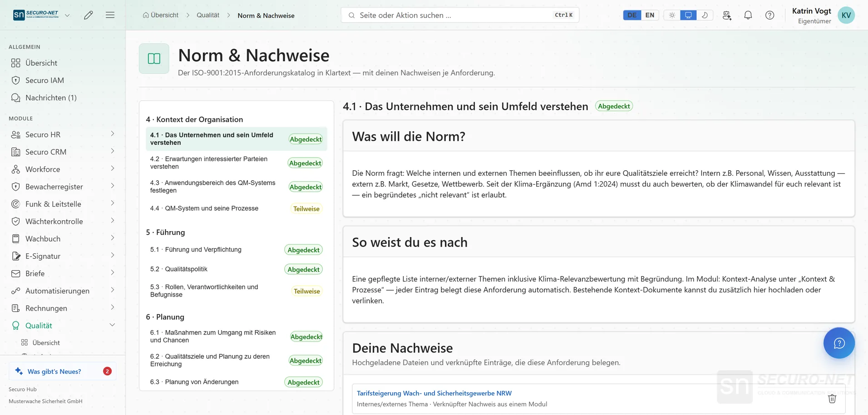Select requirement 5.1 Führung und Verpflichtung
The image size is (868, 415).
tap(236, 250)
